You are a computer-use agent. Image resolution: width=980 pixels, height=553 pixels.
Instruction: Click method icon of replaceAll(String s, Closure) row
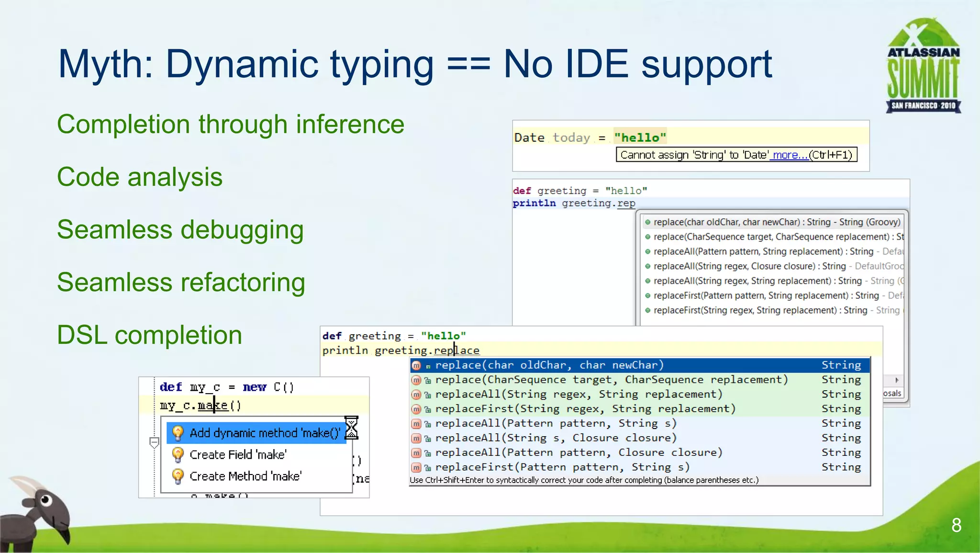coord(416,438)
